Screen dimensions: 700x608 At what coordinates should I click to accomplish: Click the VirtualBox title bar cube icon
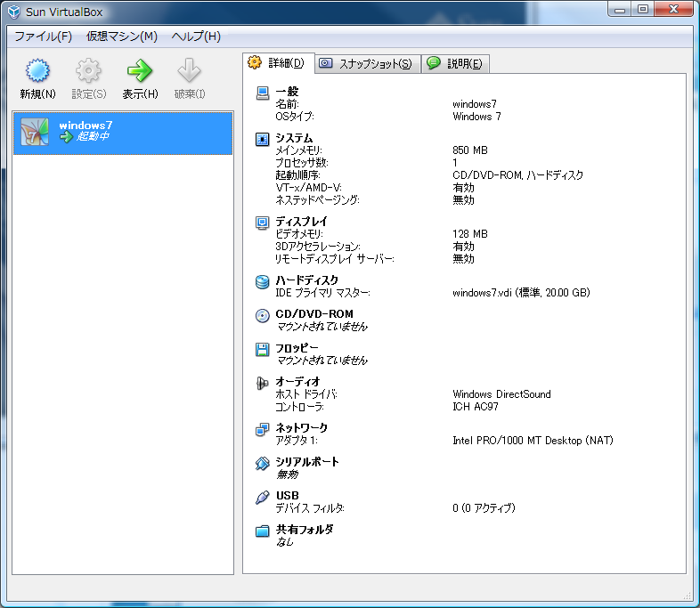[x=14, y=12]
